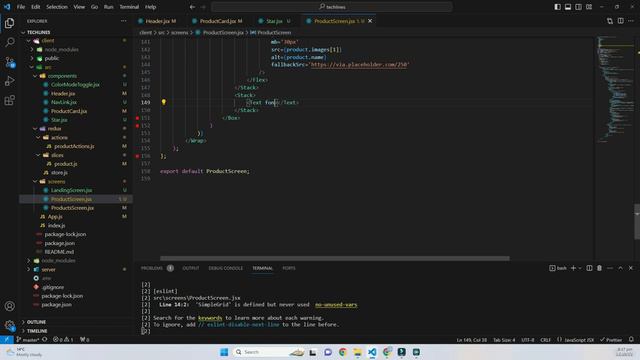Viewport: 640px width, 360px height.
Task: Split the terminal panel
Action: pos(589,268)
